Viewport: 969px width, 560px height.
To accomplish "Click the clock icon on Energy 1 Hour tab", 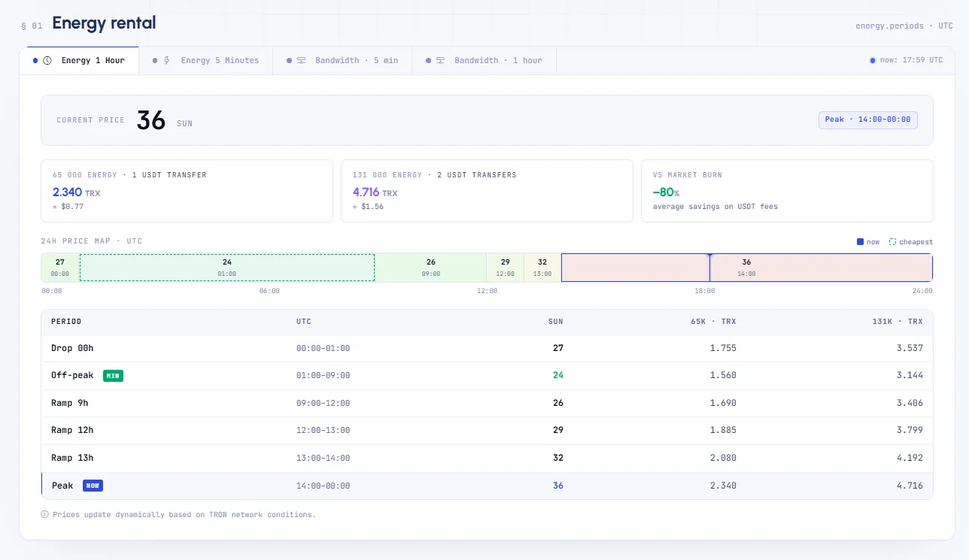I will point(47,60).
